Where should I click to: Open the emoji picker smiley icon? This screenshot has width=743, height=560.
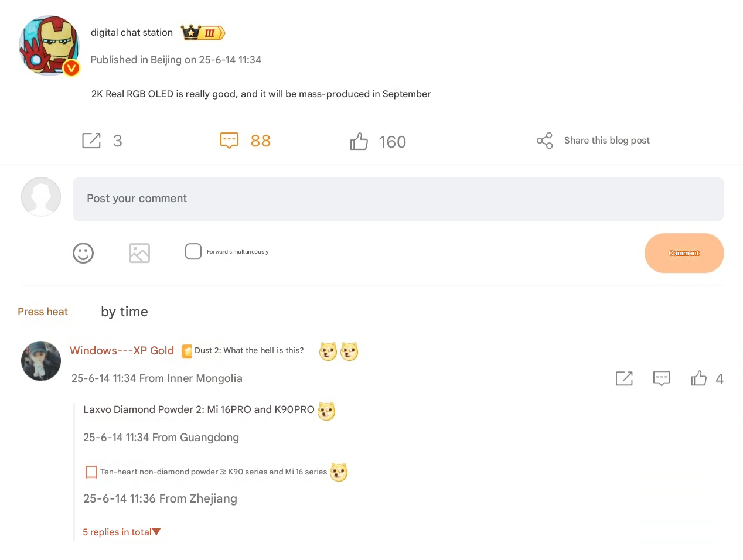83,253
